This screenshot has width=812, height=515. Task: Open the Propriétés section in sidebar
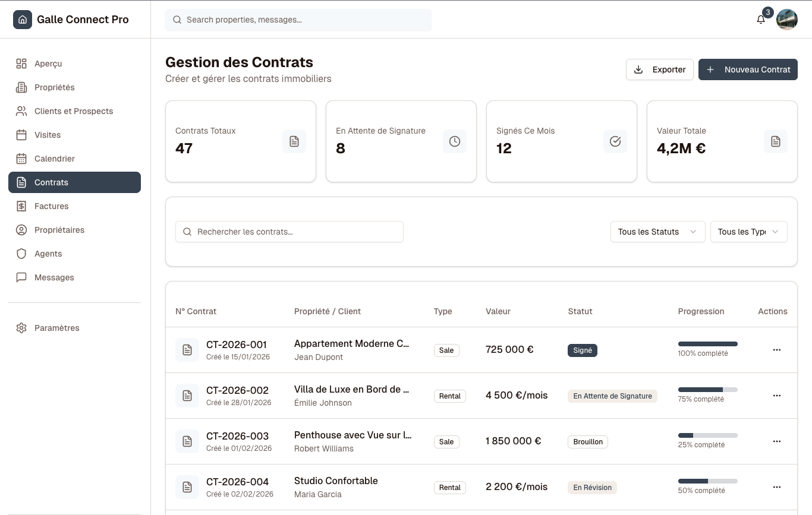(x=55, y=87)
